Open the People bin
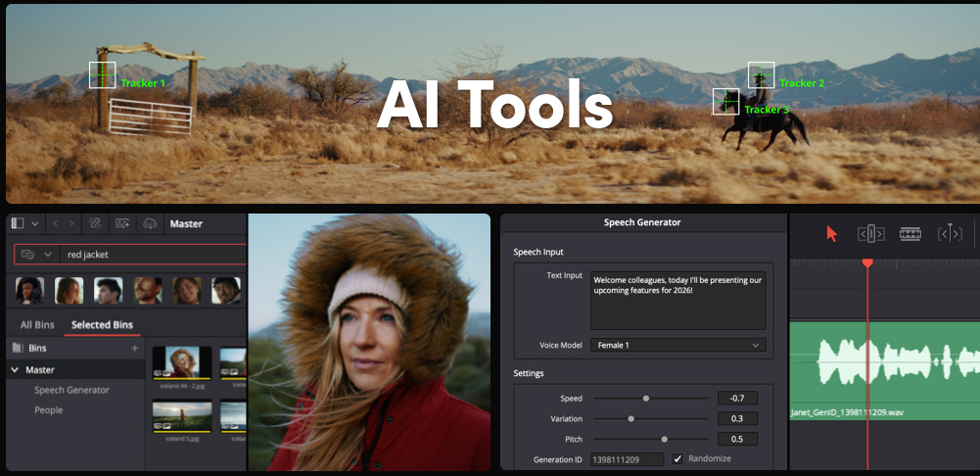Viewport: 980px width, 476px height. point(49,409)
